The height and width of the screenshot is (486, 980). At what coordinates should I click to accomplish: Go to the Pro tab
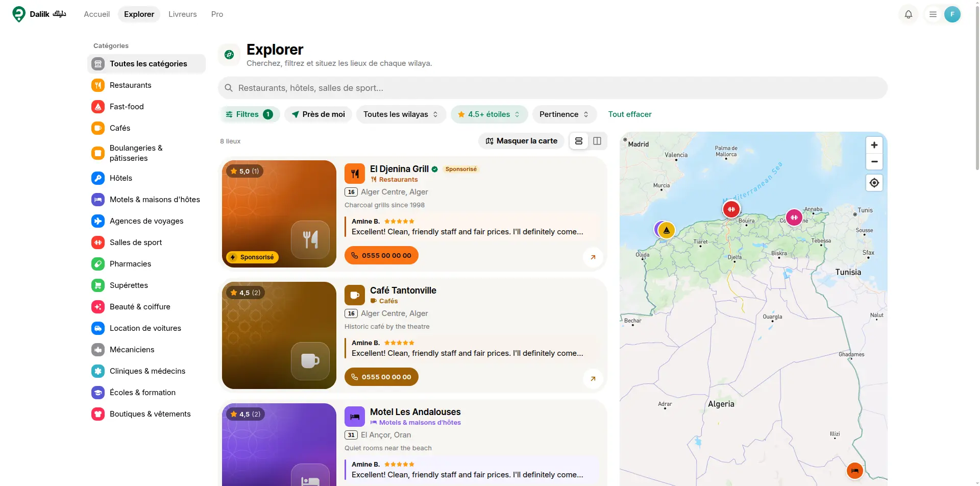pos(217,14)
